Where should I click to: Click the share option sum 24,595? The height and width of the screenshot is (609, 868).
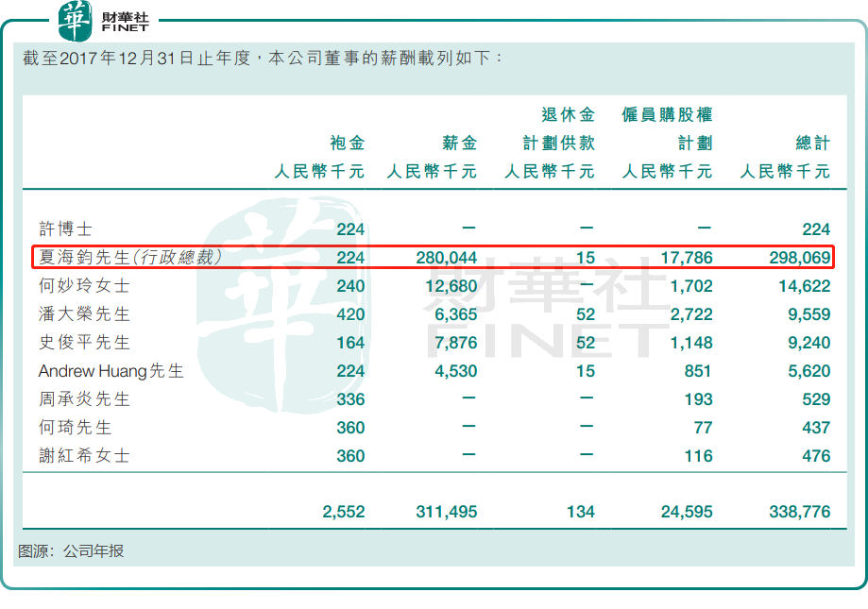(x=687, y=512)
